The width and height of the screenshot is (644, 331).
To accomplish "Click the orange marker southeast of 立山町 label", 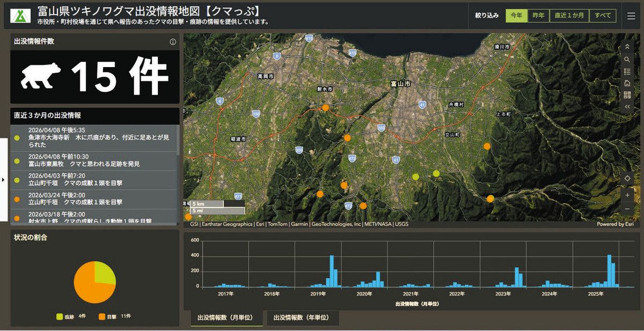I will tap(487, 146).
